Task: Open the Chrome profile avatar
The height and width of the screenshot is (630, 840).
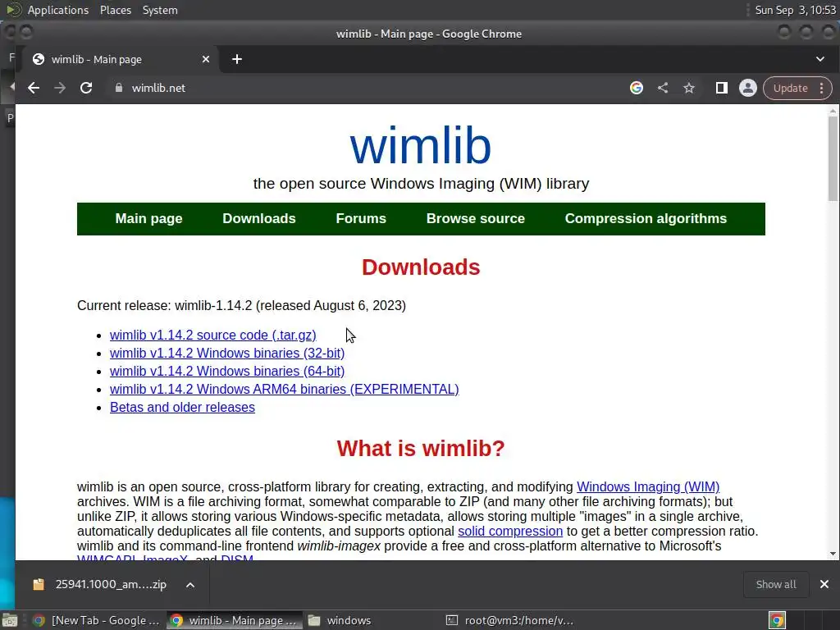Action: (748, 88)
